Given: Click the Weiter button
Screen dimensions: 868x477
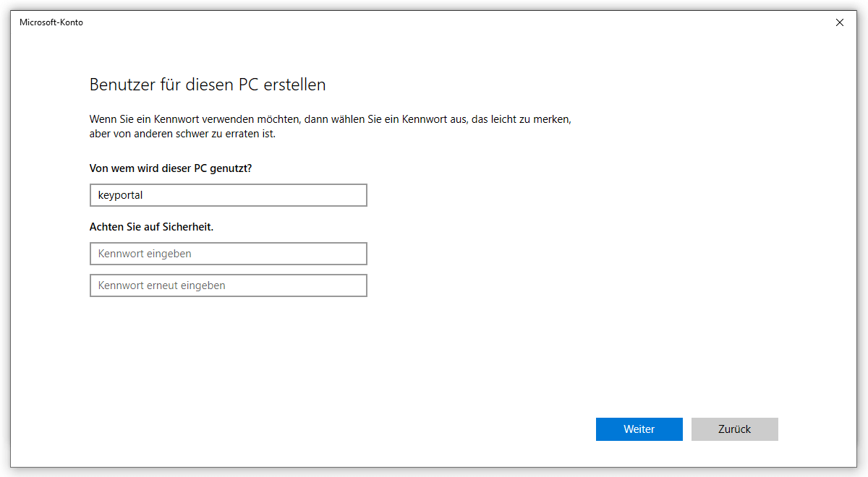Looking at the screenshot, I should (639, 429).
